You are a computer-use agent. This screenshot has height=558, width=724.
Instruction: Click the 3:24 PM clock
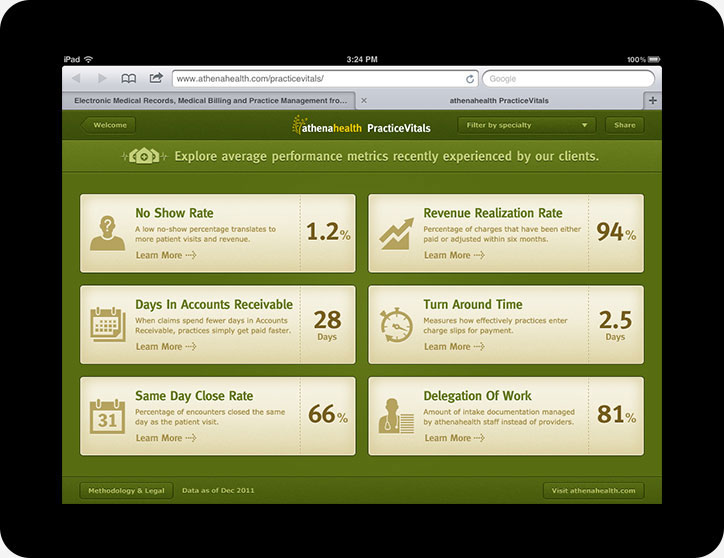pyautogui.click(x=362, y=59)
